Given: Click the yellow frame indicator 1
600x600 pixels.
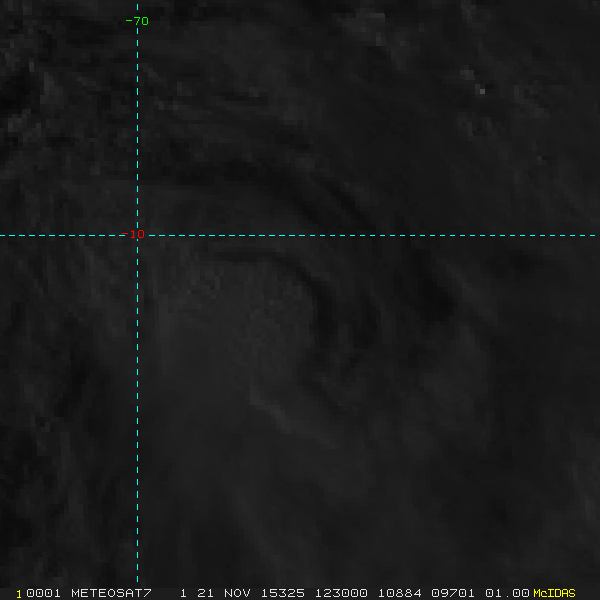Looking at the screenshot, I should 19,594.
